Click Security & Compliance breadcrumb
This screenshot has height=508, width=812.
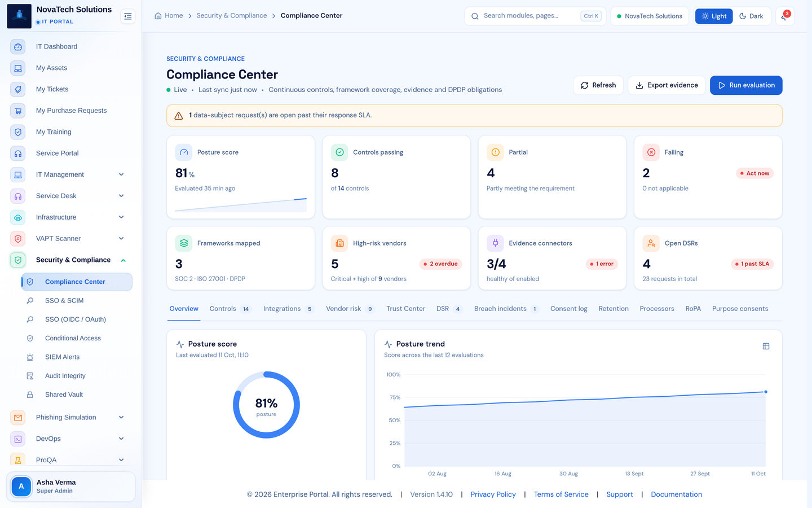[x=232, y=16]
